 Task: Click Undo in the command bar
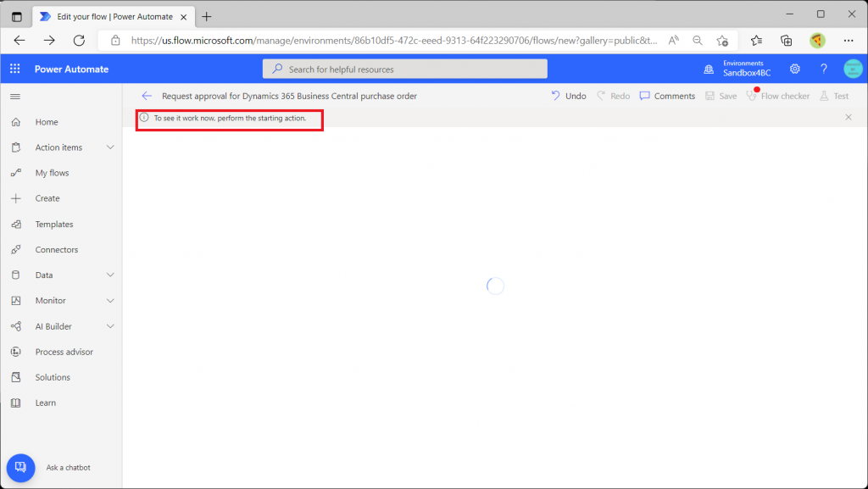pyautogui.click(x=569, y=96)
